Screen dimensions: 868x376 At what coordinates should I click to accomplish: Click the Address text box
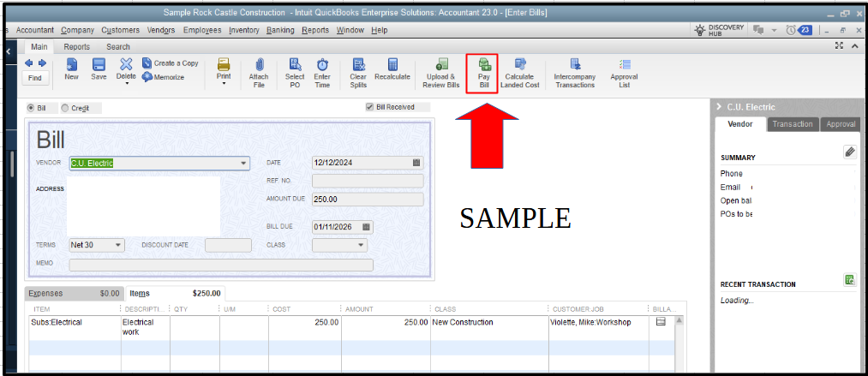point(143,206)
